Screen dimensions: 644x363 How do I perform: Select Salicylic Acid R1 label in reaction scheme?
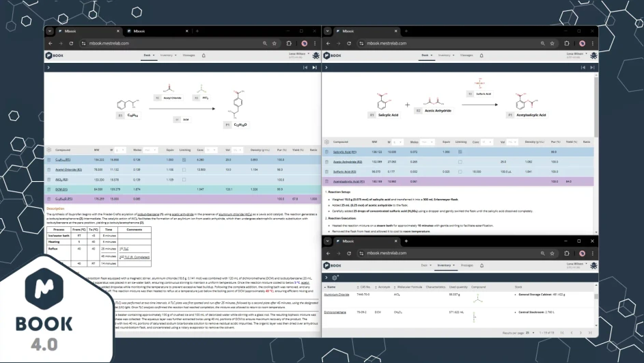coord(384,115)
